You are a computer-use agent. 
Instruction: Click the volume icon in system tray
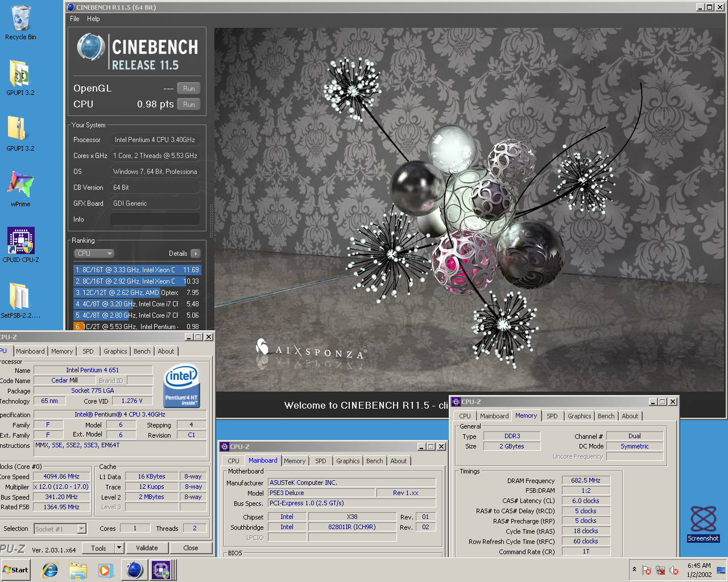coord(674,570)
